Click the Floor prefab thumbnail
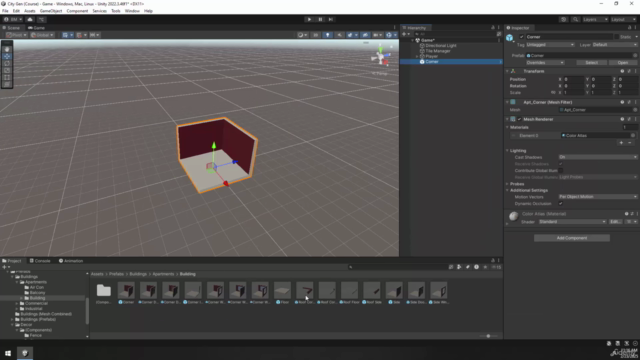Image resolution: width=640 pixels, height=360 pixels. tap(282, 290)
